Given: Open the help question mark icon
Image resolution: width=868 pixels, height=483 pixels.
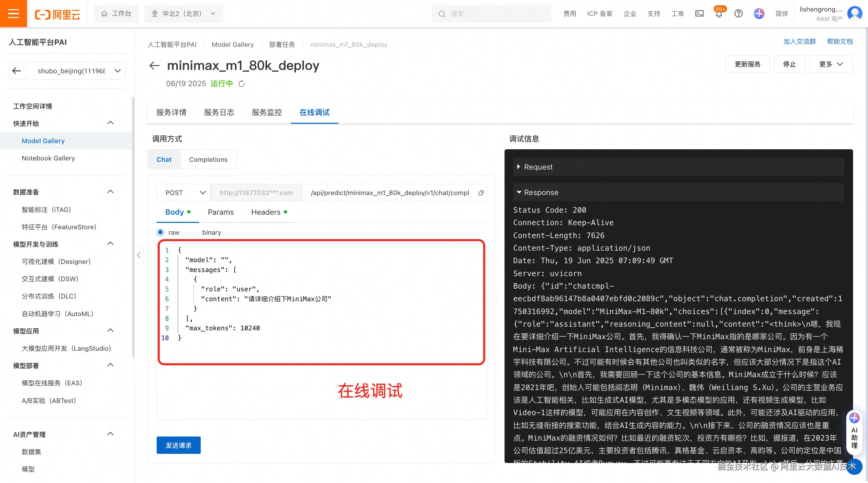Looking at the screenshot, I should (738, 14).
